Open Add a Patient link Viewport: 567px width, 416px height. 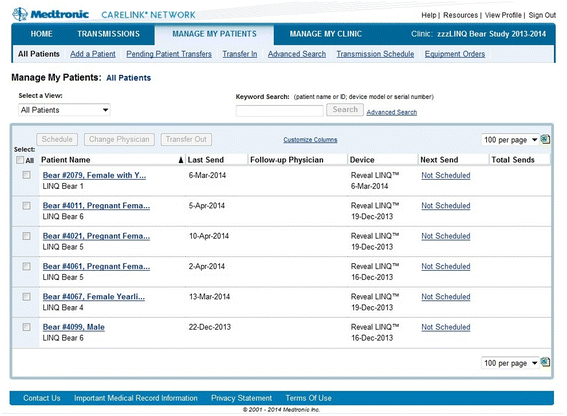93,54
